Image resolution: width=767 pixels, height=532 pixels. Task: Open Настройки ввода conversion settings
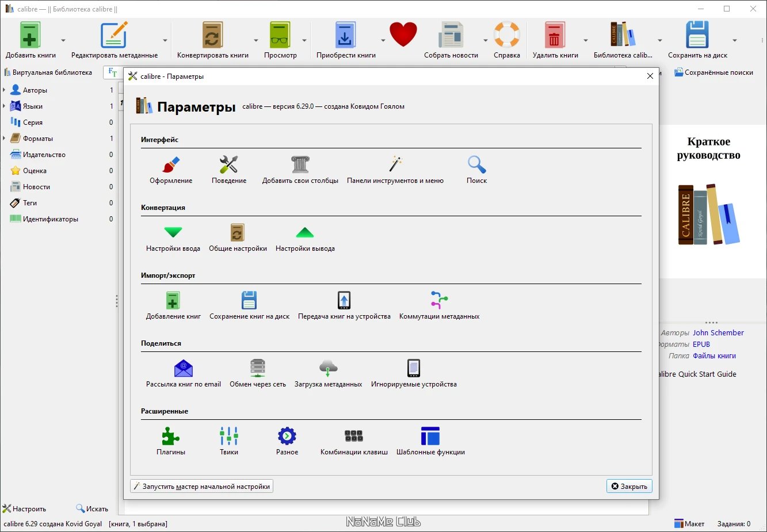coord(173,238)
